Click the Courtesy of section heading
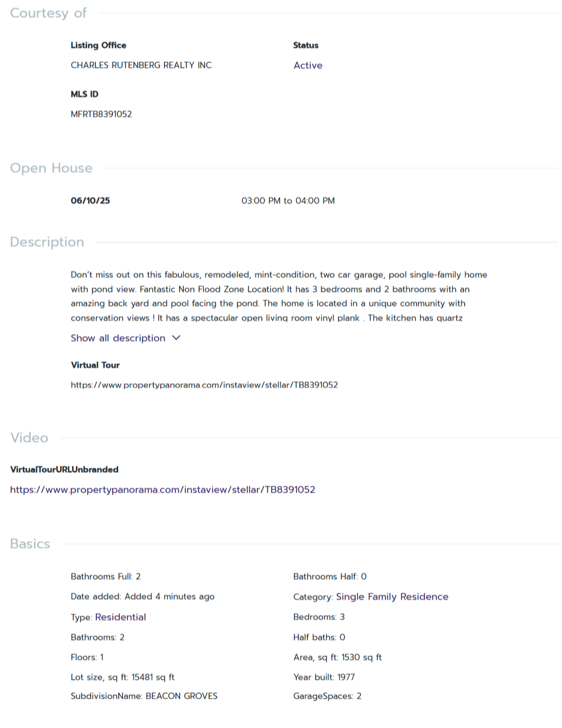Viewport: 562px width, 728px height. pyautogui.click(x=48, y=13)
